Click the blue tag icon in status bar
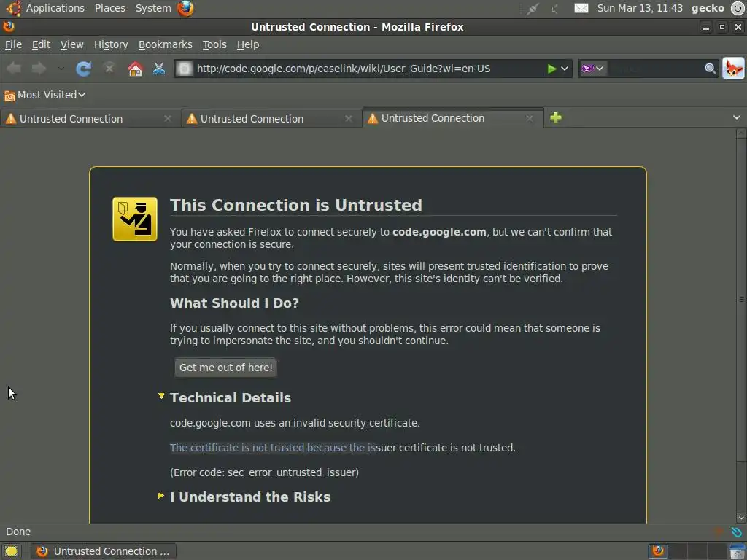 pos(737,532)
